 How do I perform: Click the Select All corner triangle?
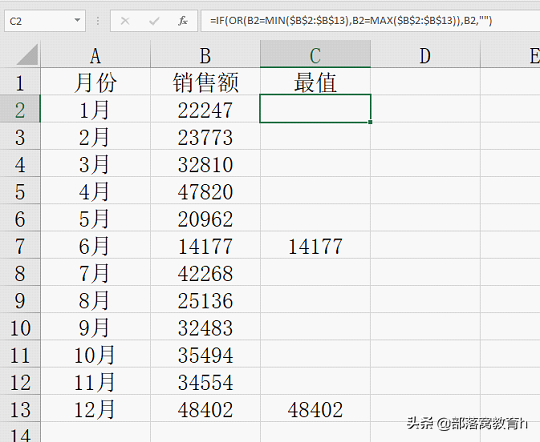click(x=27, y=54)
